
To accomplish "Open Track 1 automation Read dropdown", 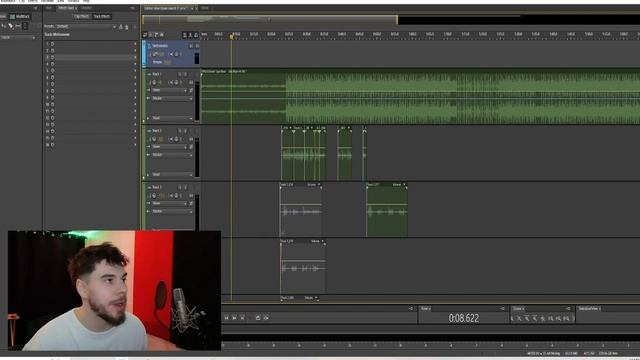I will [x=171, y=118].
